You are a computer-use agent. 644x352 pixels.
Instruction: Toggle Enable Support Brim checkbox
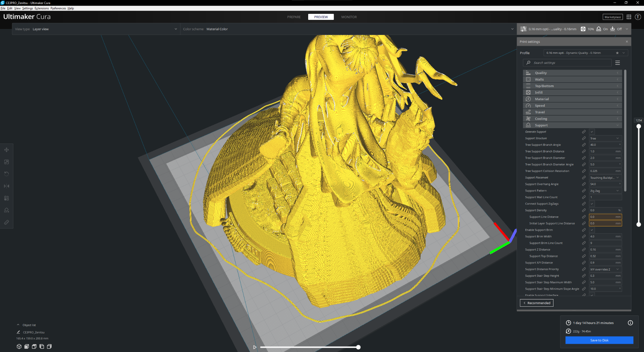[592, 230]
